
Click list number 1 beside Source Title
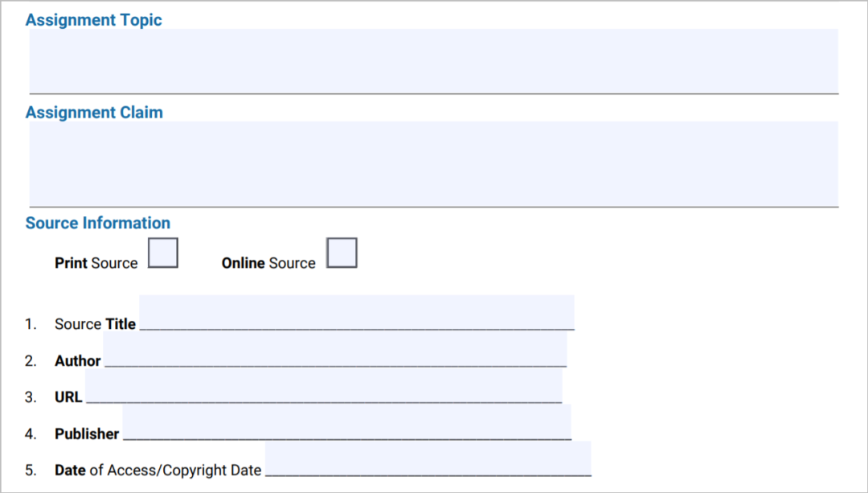[x=31, y=324]
